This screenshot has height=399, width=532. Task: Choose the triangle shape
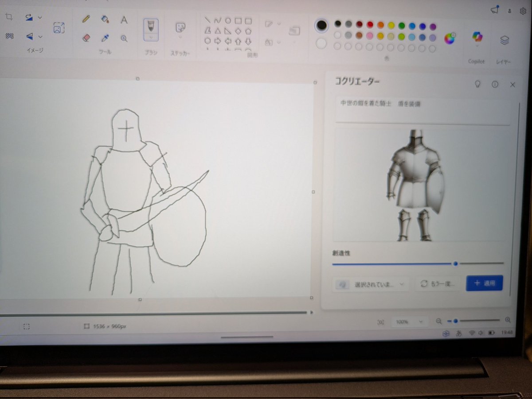(217, 31)
